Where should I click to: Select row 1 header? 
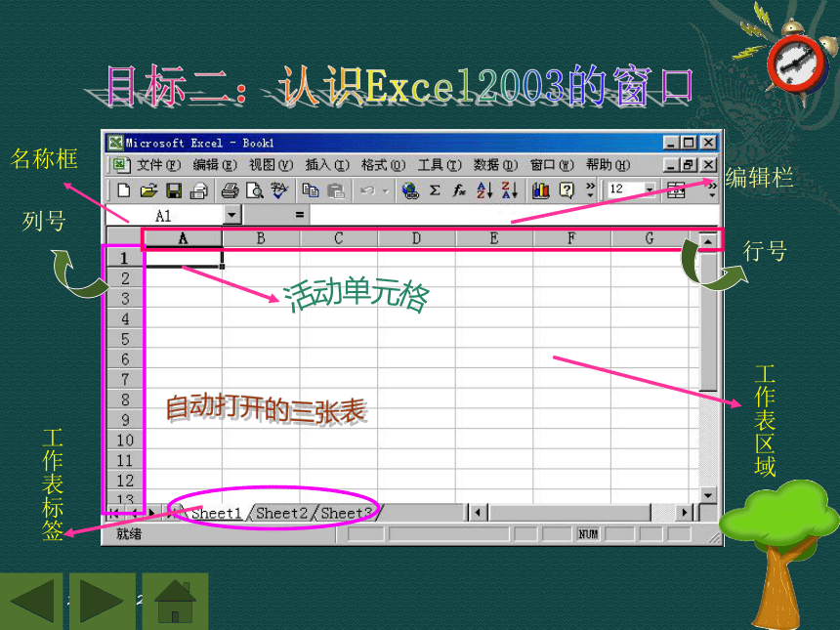click(125, 258)
